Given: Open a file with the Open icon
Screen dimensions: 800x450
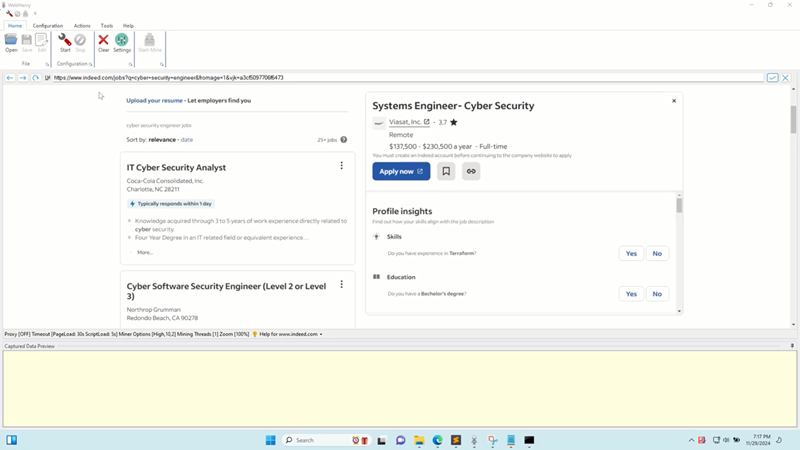Looking at the screenshot, I should tap(11, 42).
